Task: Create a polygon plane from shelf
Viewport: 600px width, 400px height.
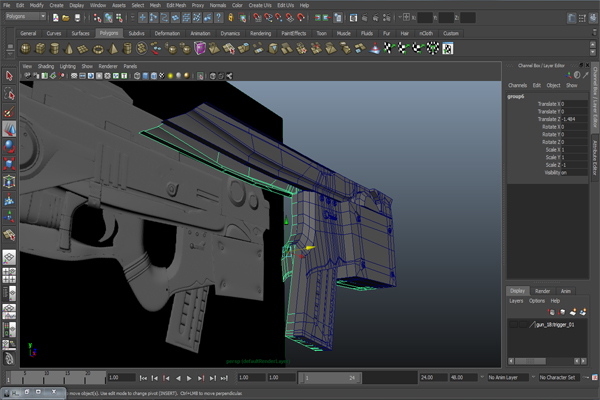Action: coord(83,49)
